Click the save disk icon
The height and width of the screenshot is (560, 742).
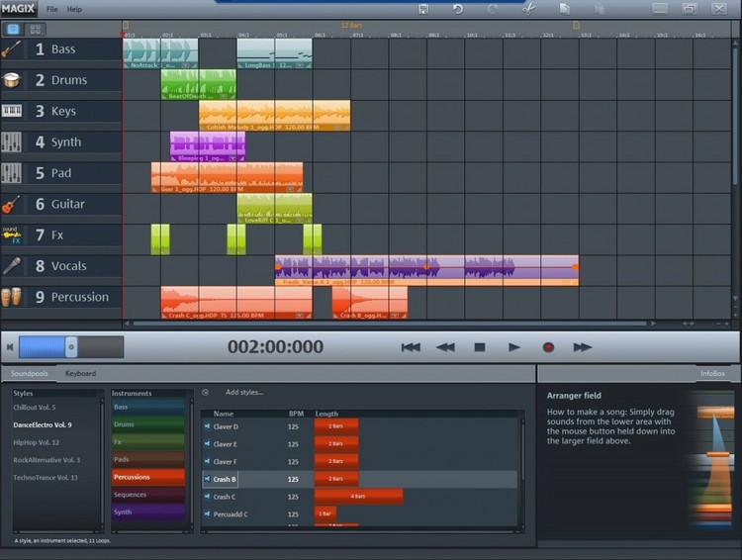pyautogui.click(x=423, y=9)
